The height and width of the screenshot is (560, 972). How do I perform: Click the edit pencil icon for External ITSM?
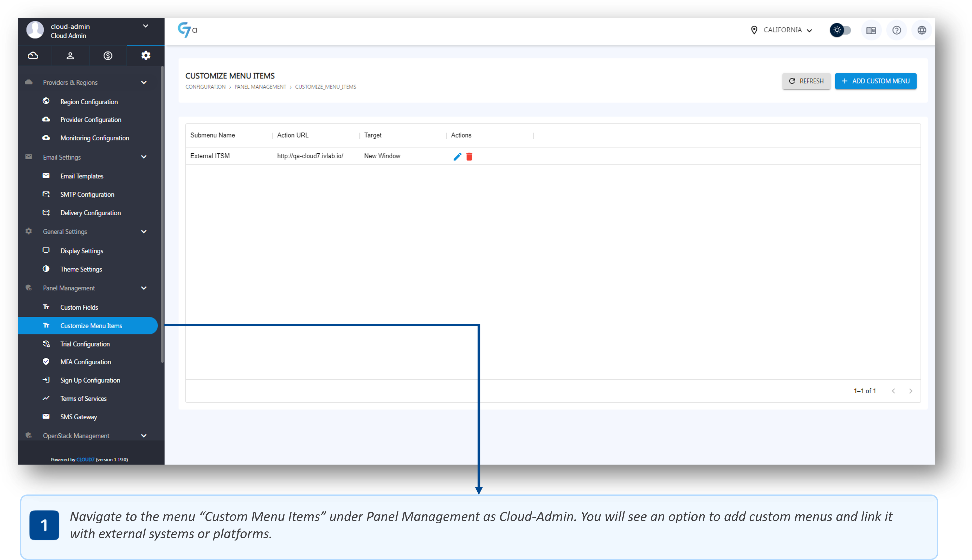click(457, 157)
